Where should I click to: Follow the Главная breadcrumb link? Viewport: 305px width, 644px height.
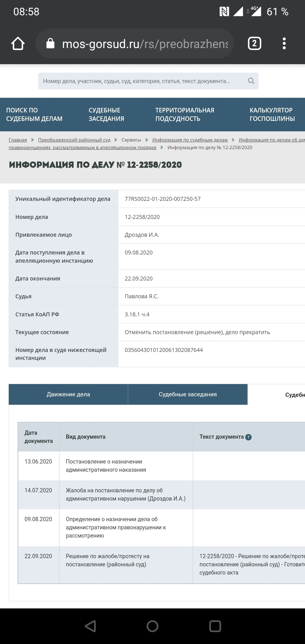coord(18,140)
